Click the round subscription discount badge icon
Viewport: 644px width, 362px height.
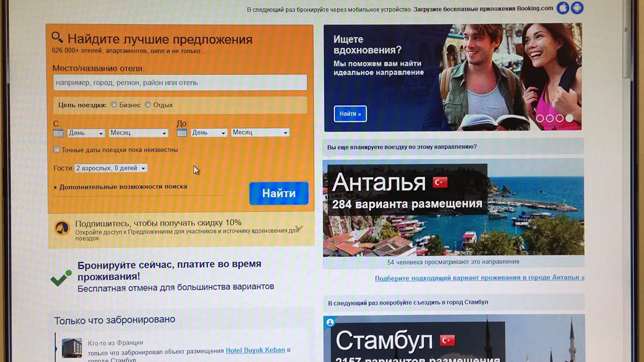(62, 228)
